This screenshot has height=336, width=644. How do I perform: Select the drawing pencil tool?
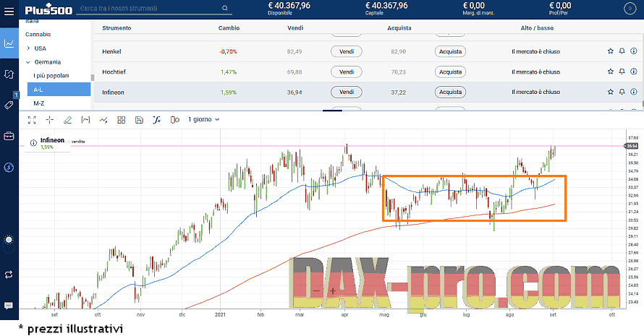point(67,120)
